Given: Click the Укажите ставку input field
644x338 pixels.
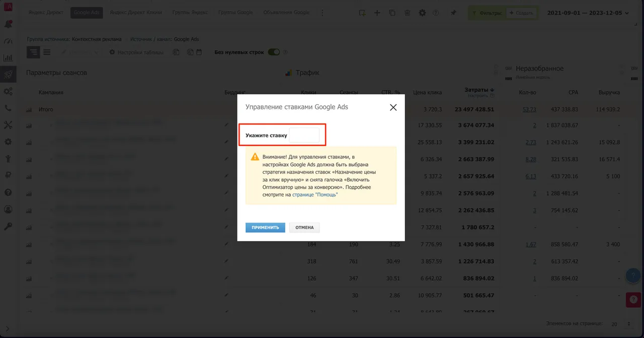Looking at the screenshot, I should tap(304, 135).
